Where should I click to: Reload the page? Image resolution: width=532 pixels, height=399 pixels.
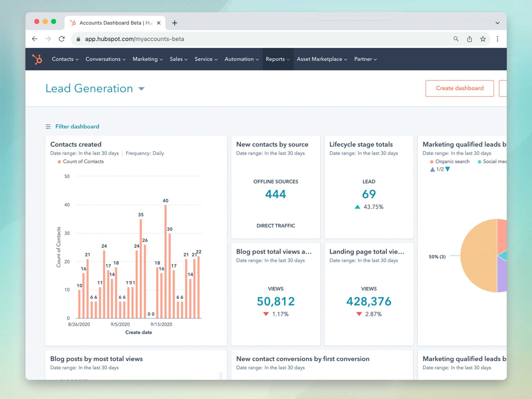(x=62, y=39)
